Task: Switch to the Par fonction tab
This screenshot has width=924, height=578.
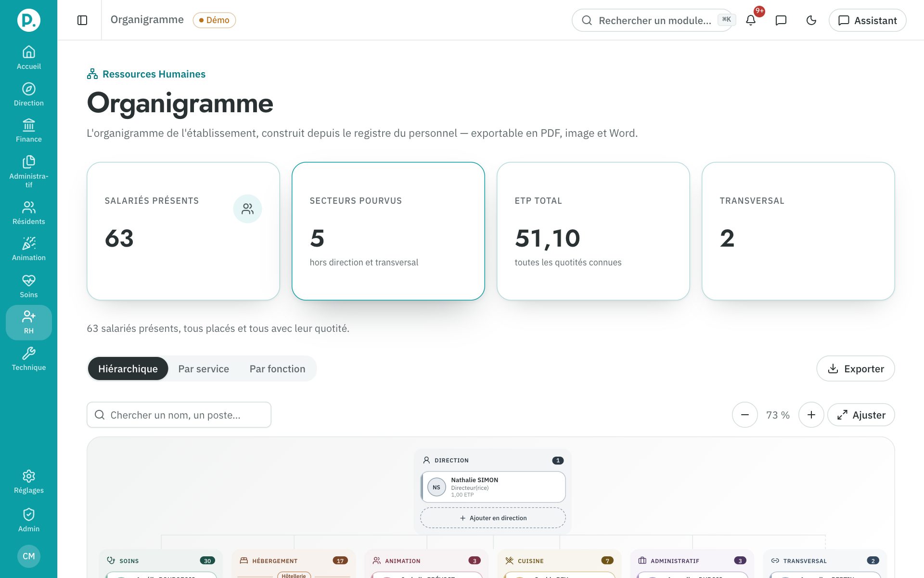Action: tap(277, 368)
